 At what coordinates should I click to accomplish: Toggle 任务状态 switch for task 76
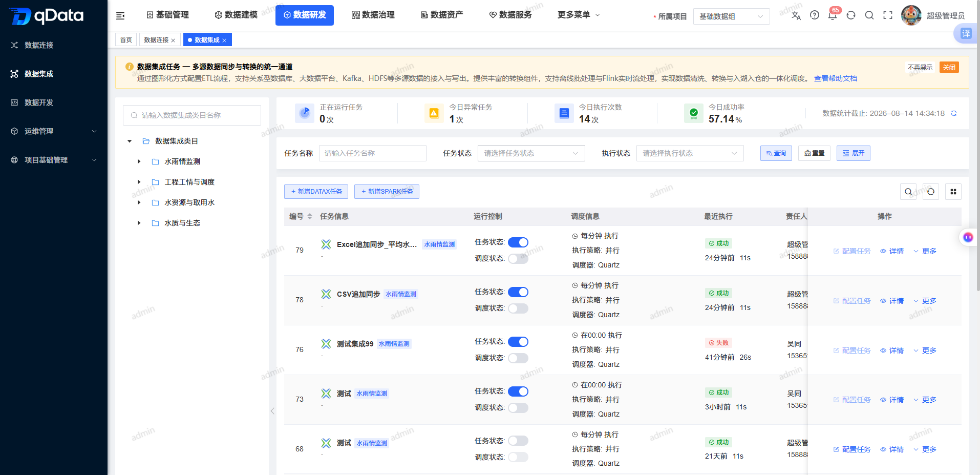518,342
